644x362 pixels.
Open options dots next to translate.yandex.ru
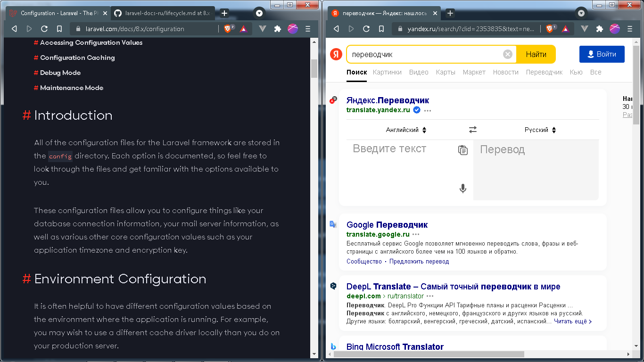click(428, 110)
